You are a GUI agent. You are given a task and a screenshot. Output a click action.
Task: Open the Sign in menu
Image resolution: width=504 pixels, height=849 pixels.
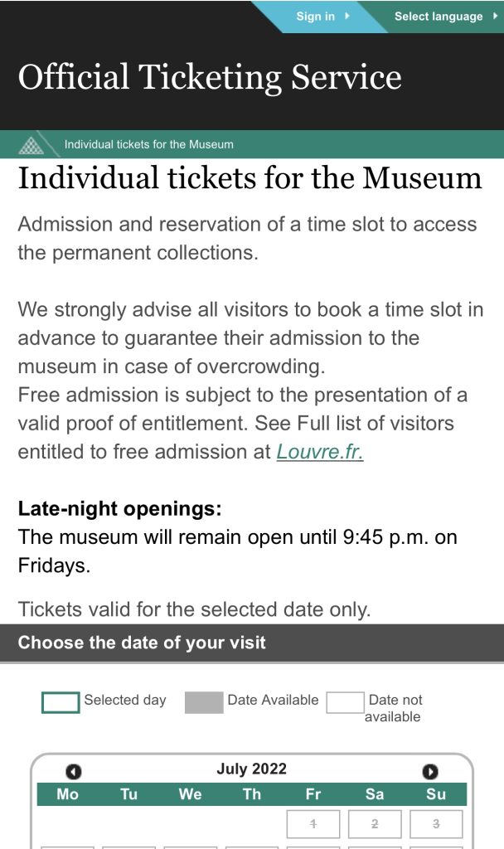pos(322,17)
